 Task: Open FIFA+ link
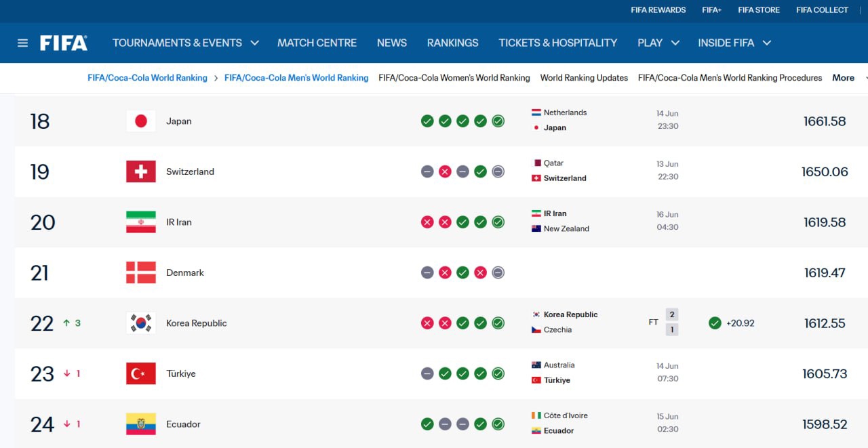click(x=712, y=10)
